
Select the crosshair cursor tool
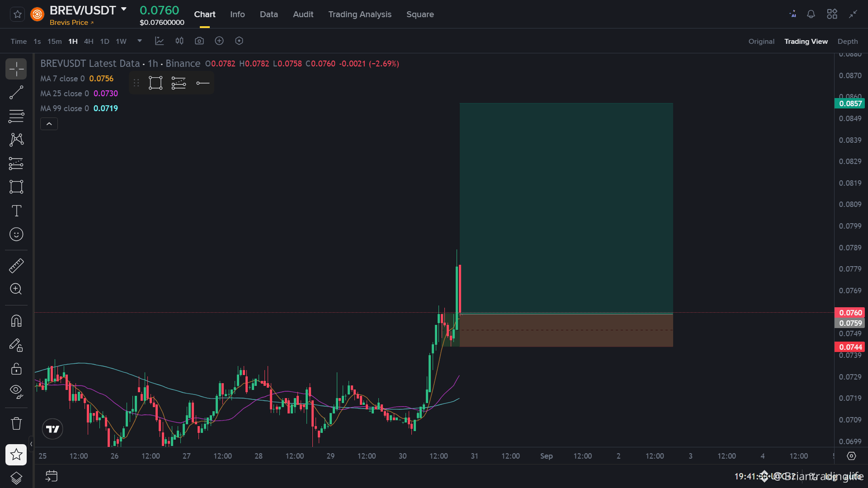pyautogui.click(x=16, y=69)
